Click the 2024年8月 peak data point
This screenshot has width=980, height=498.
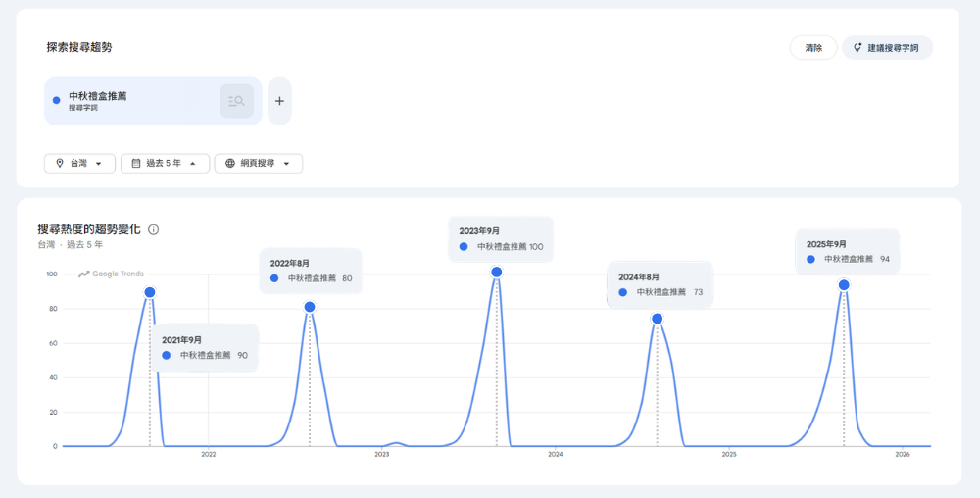tap(657, 319)
